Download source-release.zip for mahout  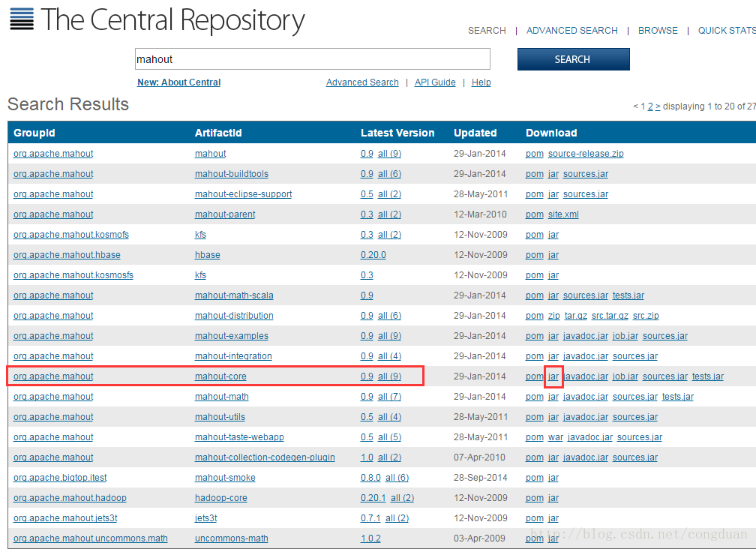(x=586, y=154)
